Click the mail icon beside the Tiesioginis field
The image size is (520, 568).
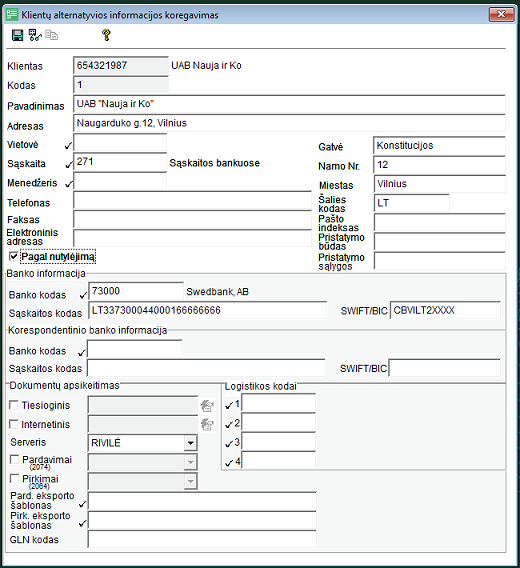click(207, 406)
